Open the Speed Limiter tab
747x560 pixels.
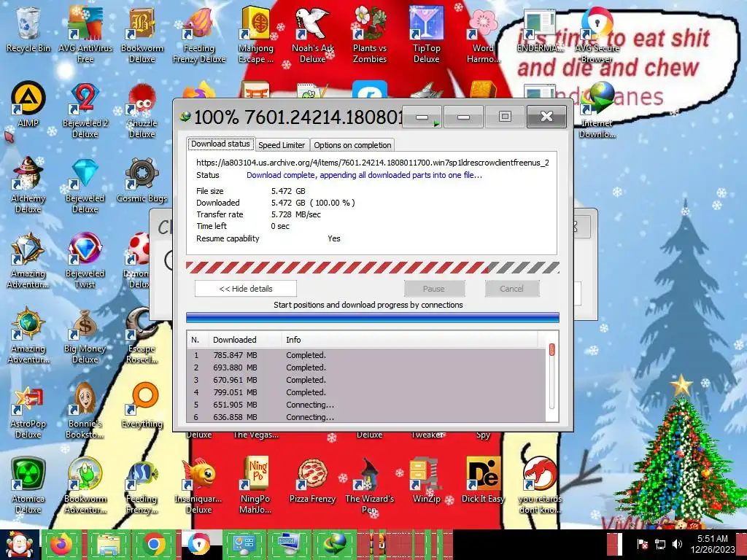tap(282, 145)
